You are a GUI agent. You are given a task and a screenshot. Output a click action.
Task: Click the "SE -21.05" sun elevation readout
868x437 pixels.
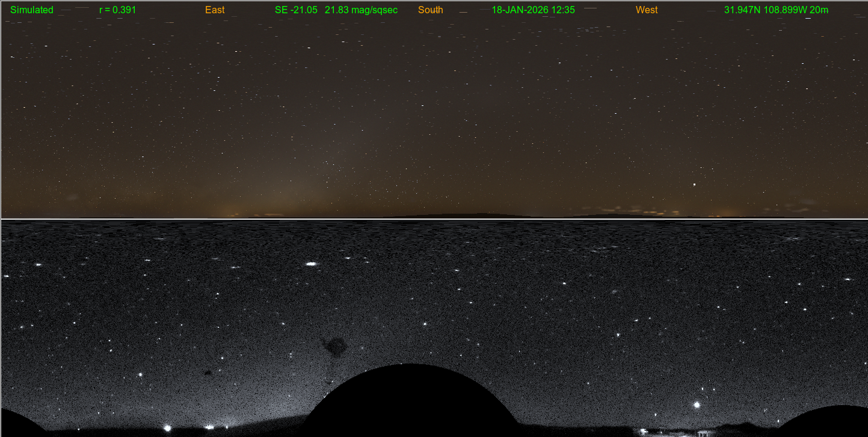click(x=296, y=10)
